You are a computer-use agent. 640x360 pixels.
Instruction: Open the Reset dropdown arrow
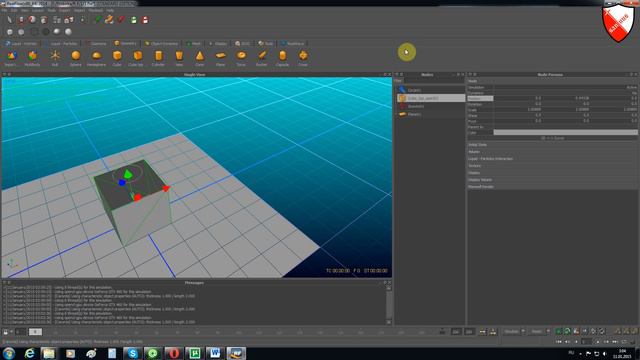click(548, 331)
